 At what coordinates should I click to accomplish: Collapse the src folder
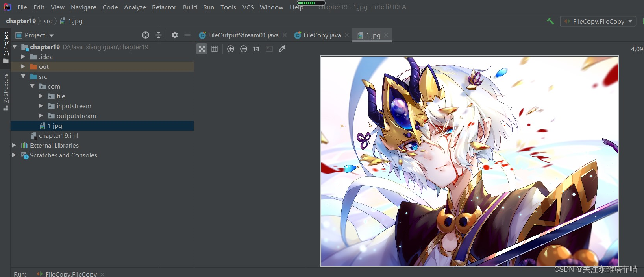[23, 76]
